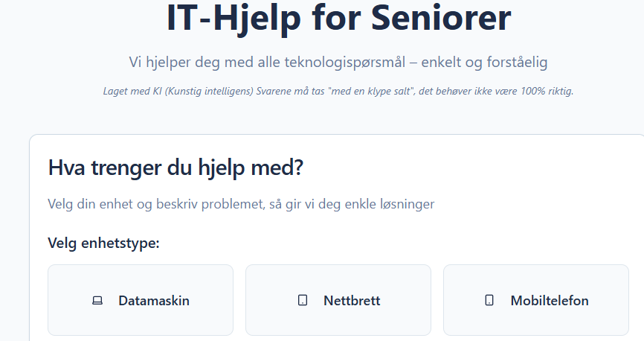
Task: Click the tablet icon beside Nettbrett
Action: [303, 301]
